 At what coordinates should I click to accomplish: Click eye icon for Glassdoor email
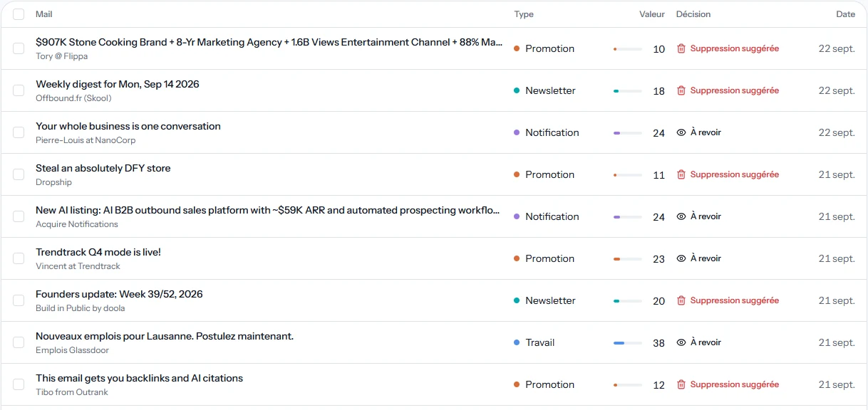(x=681, y=342)
